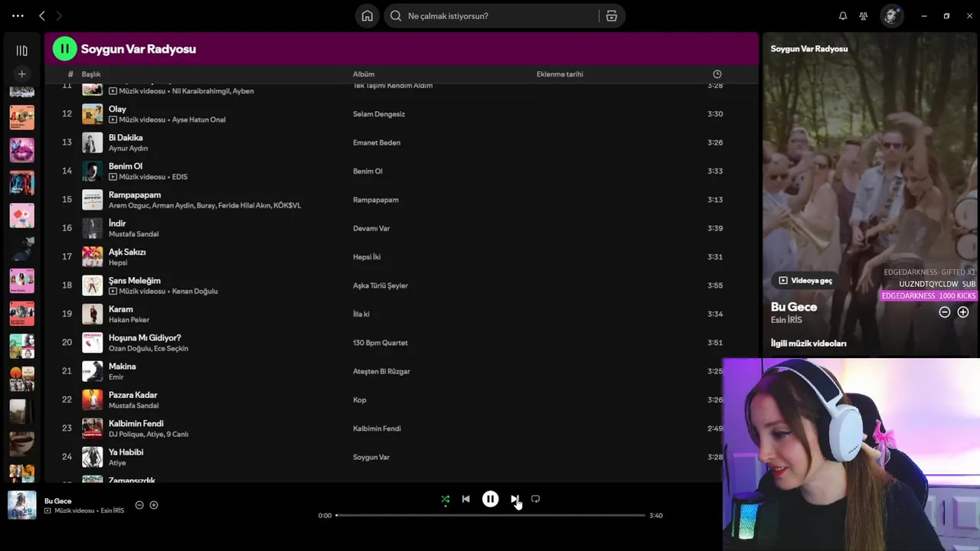Toggle repeat in the player bar

pyautogui.click(x=535, y=500)
